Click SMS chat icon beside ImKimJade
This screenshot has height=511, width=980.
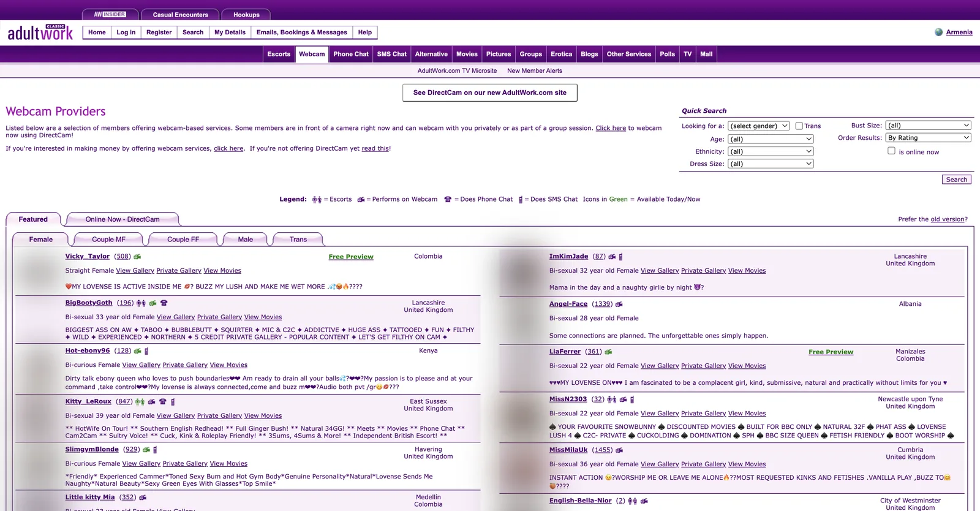pyautogui.click(x=620, y=257)
